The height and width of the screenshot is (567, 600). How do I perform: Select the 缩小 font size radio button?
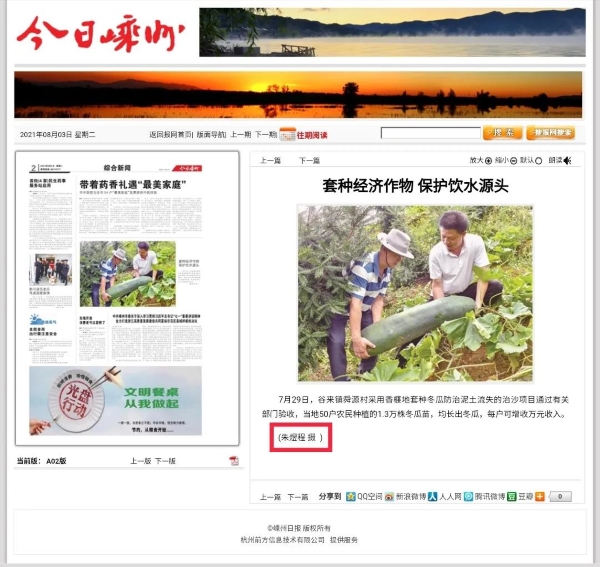(513, 160)
